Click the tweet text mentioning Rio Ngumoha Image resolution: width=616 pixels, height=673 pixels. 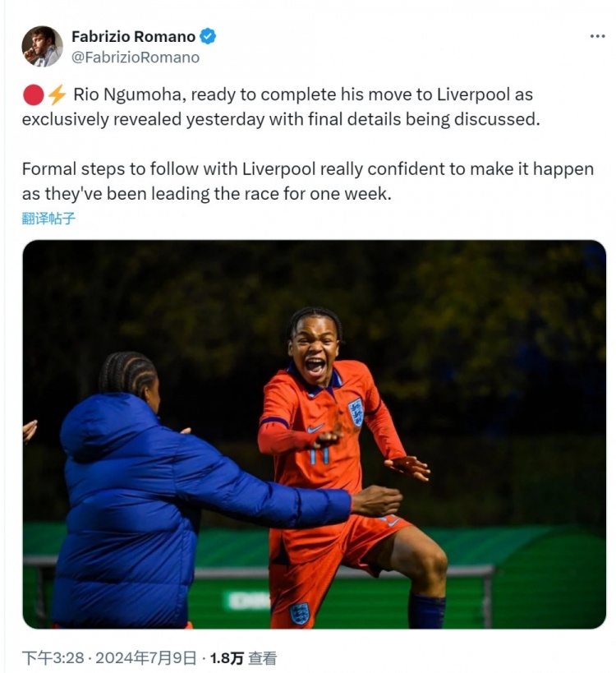pyautogui.click(x=281, y=107)
